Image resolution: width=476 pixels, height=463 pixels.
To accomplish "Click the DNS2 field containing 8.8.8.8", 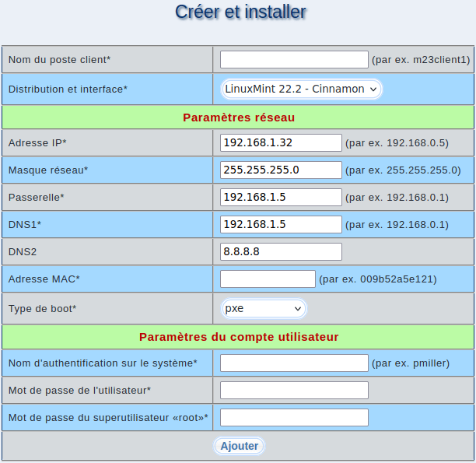I will (281, 251).
